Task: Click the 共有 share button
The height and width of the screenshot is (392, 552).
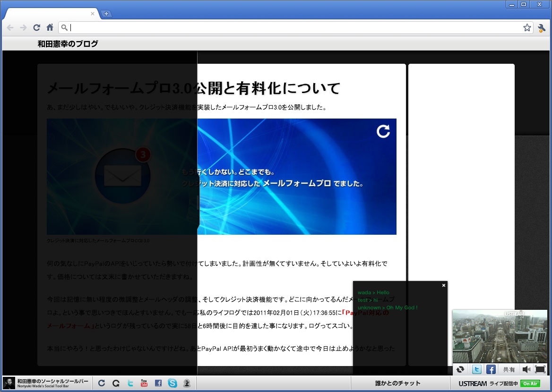Action: point(509,369)
